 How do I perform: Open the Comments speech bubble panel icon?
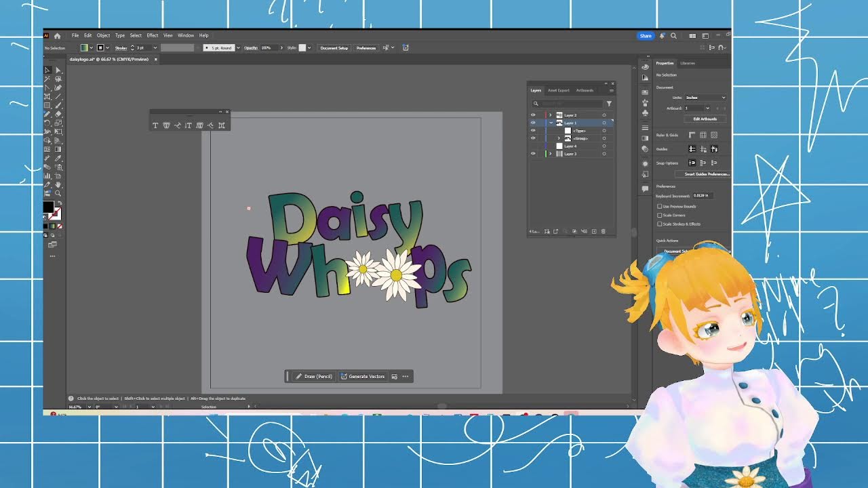click(645, 188)
